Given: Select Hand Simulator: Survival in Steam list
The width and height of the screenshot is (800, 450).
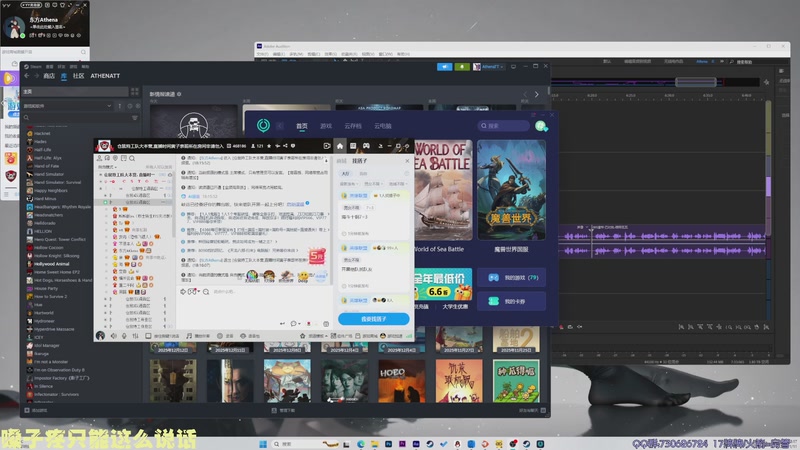Looking at the screenshot, I should click(x=57, y=182).
